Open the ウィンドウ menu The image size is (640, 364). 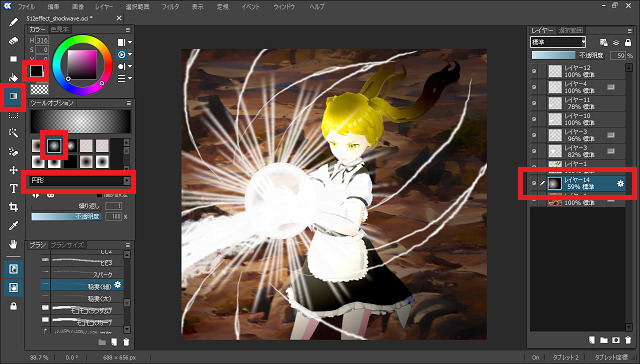[x=284, y=7]
